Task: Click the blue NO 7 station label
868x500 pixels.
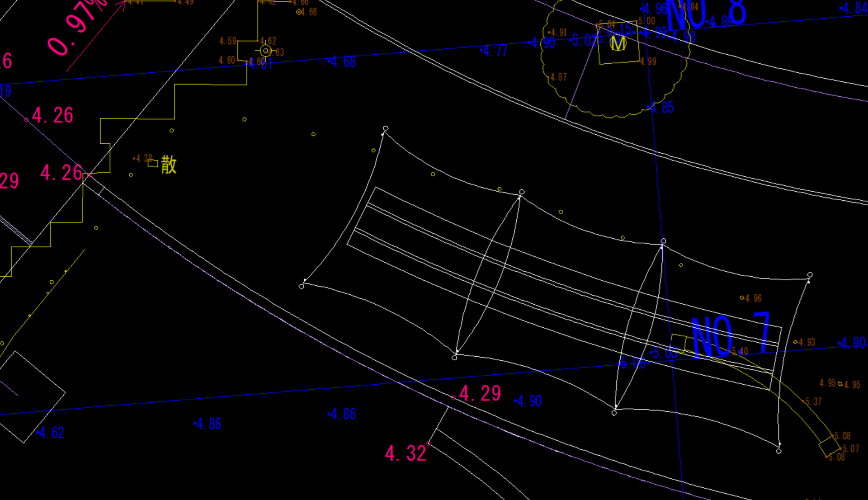Action: pyautogui.click(x=731, y=335)
